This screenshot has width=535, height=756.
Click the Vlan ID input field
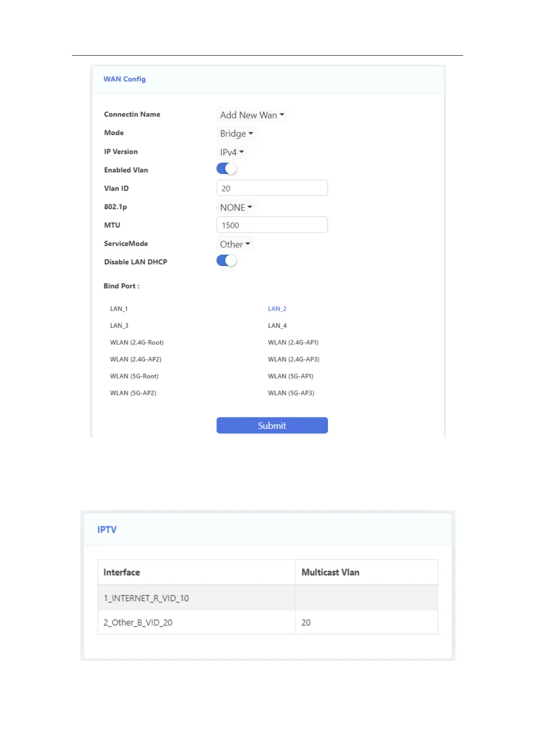pyautogui.click(x=272, y=188)
